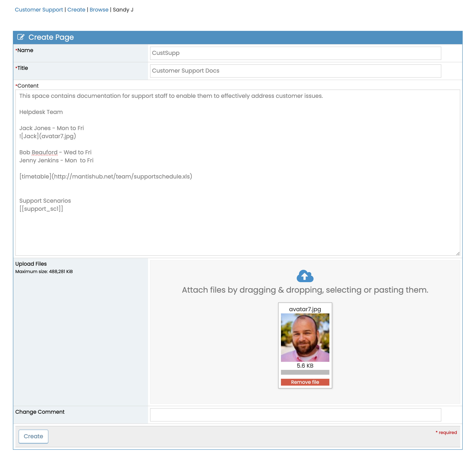Open the Create link in top navigation
The image size is (476, 457).
click(76, 10)
